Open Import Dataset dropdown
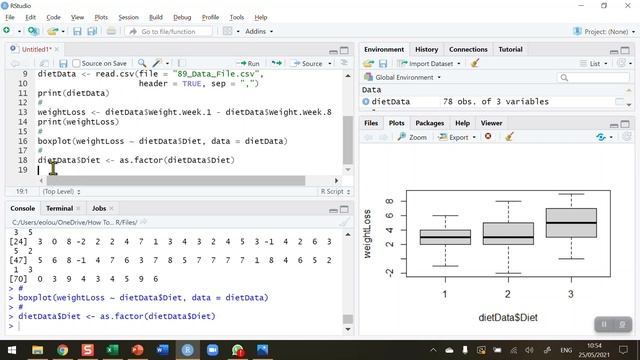This screenshot has height=360, width=640. (429, 63)
